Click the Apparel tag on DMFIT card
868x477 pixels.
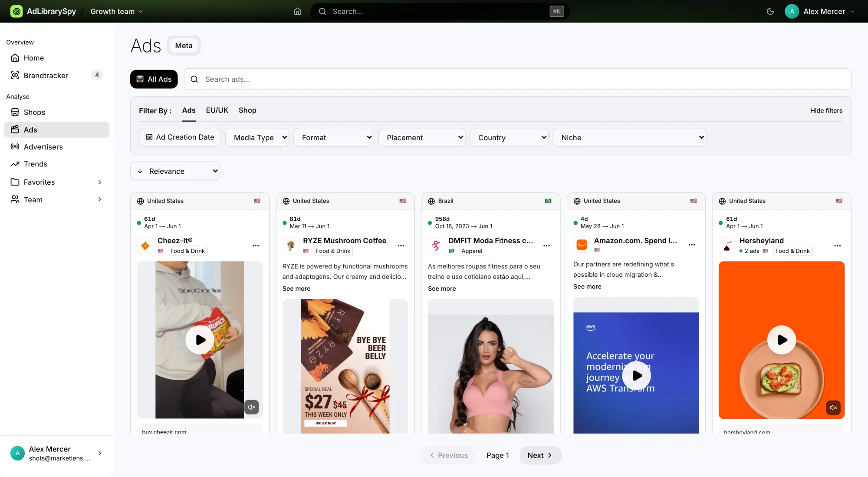tap(472, 251)
